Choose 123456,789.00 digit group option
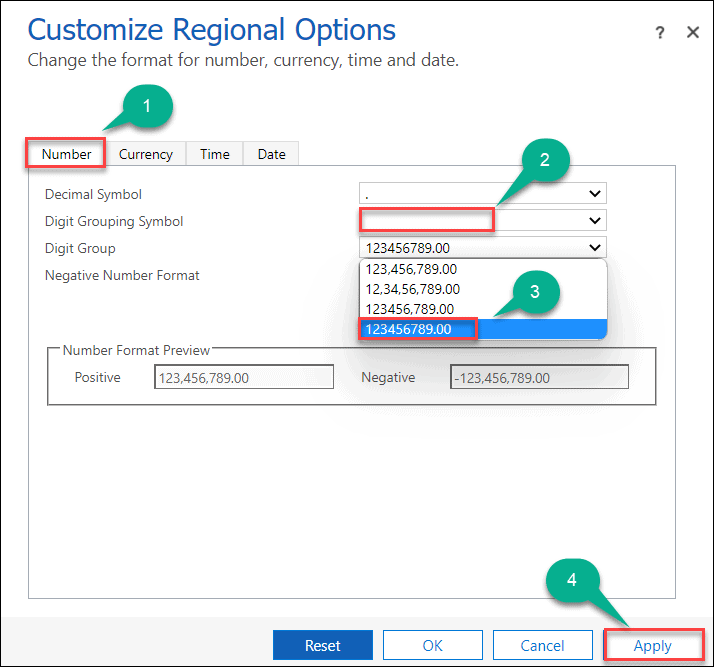Image resolution: width=714 pixels, height=667 pixels. (x=483, y=309)
